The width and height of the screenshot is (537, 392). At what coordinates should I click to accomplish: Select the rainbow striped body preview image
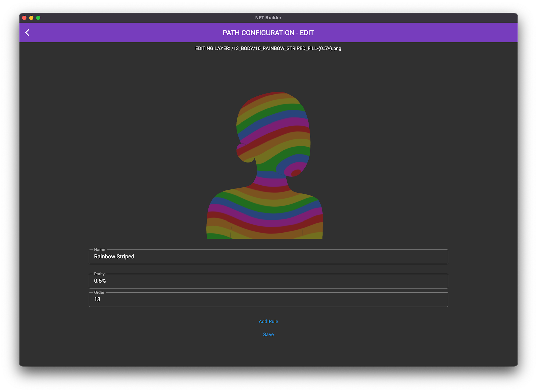(x=264, y=165)
